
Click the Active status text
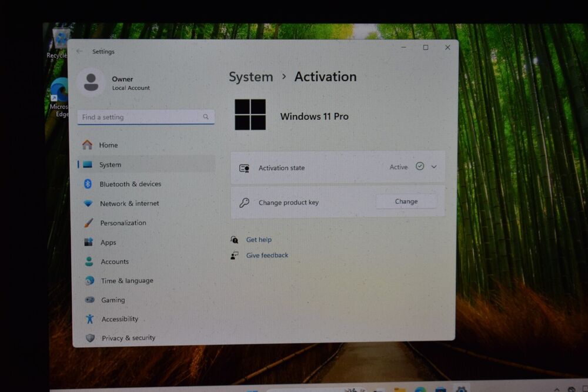click(x=398, y=167)
